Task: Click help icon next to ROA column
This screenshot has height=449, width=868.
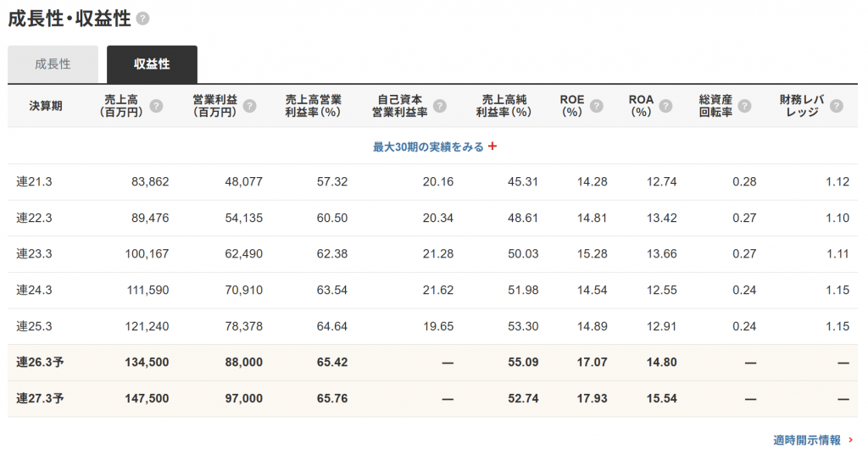Action: pyautogui.click(x=665, y=106)
